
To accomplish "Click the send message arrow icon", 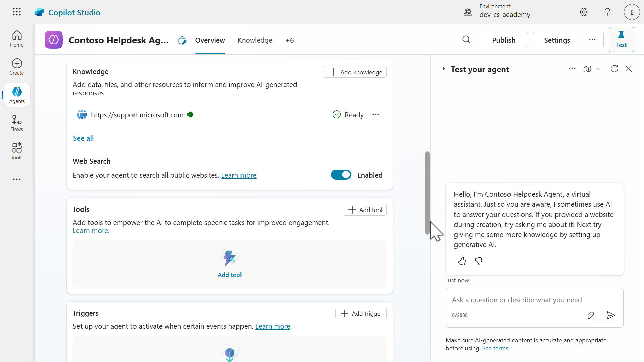I will pos(611,315).
